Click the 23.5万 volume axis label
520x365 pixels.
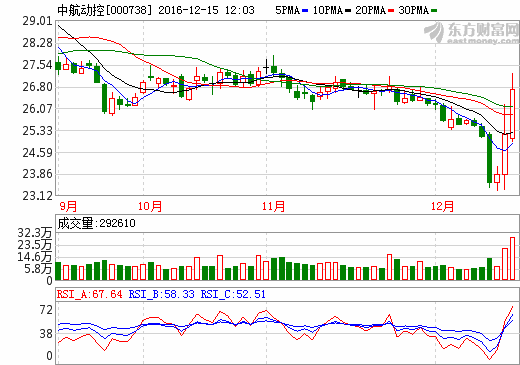[x=35, y=245]
